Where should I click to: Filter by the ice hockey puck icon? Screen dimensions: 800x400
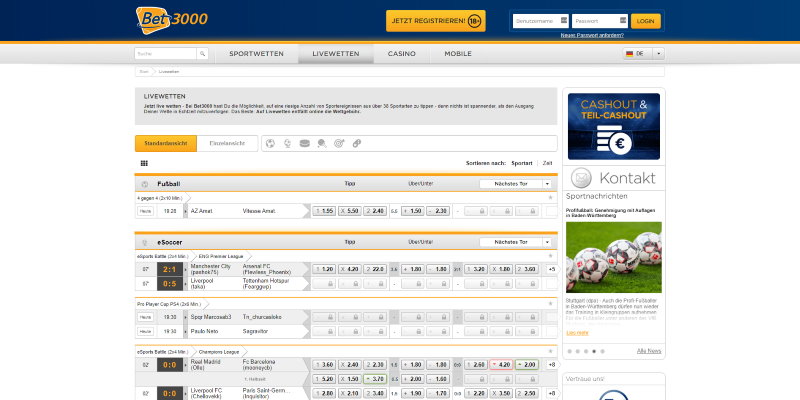coord(305,143)
